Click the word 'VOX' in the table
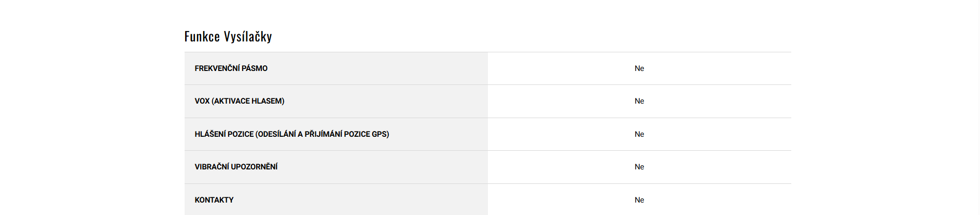This screenshot has height=215, width=980. click(202, 101)
